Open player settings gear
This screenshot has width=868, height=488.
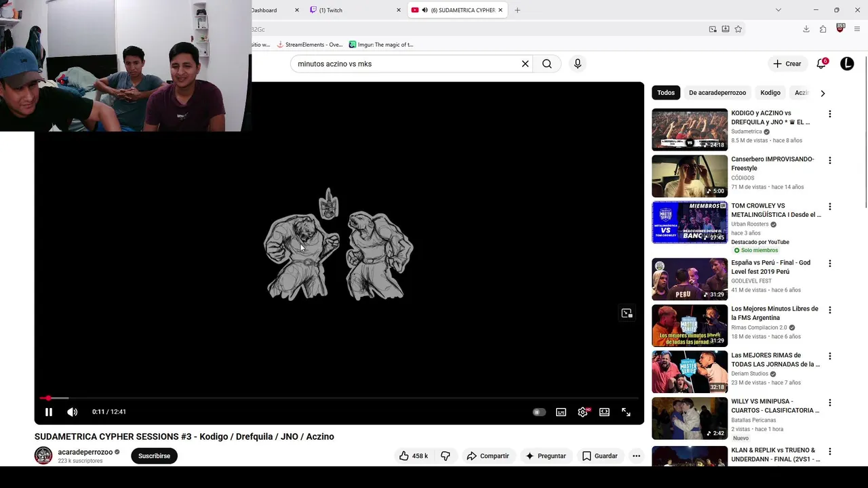(x=583, y=412)
